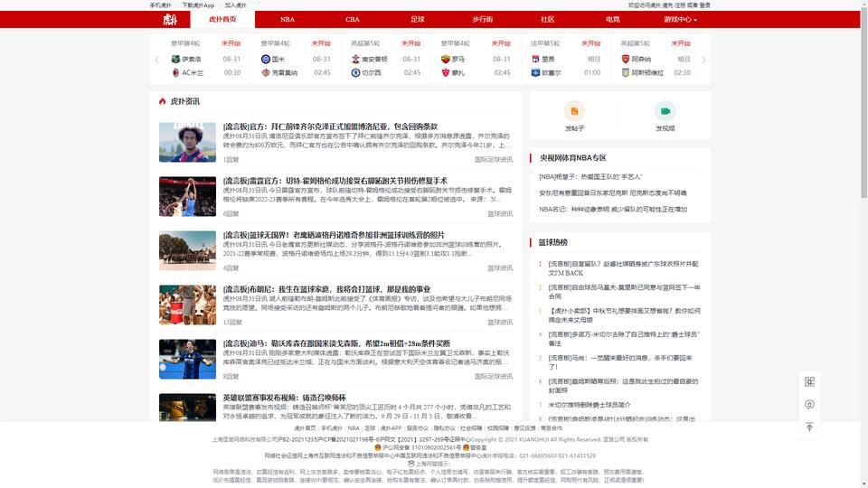This screenshot has height=488, width=868.
Task: Open the CBA nav tab
Action: tap(353, 19)
